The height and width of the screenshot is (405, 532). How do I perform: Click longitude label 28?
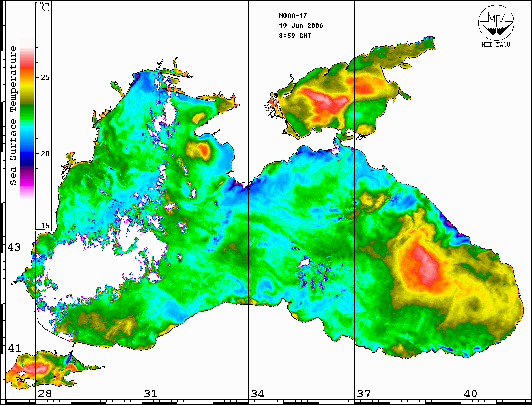click(45, 393)
